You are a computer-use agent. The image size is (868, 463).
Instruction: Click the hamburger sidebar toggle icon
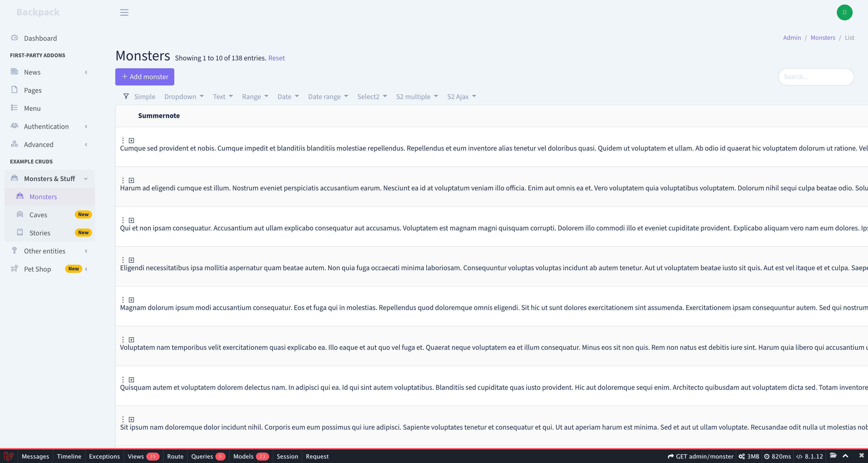124,12
